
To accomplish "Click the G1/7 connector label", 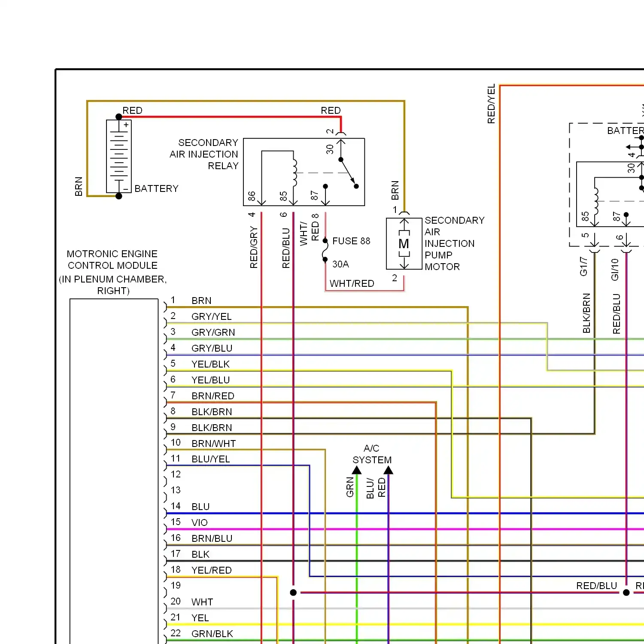I will point(583,267).
